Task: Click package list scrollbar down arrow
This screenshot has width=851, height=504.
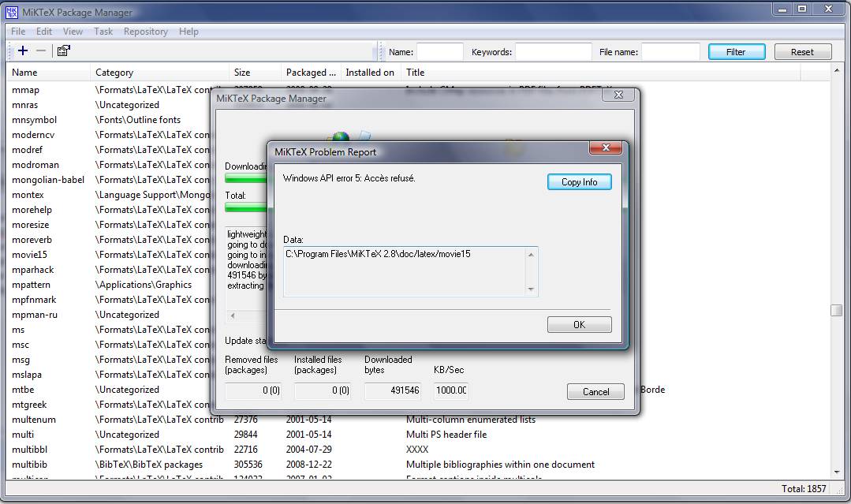Action: 836,472
